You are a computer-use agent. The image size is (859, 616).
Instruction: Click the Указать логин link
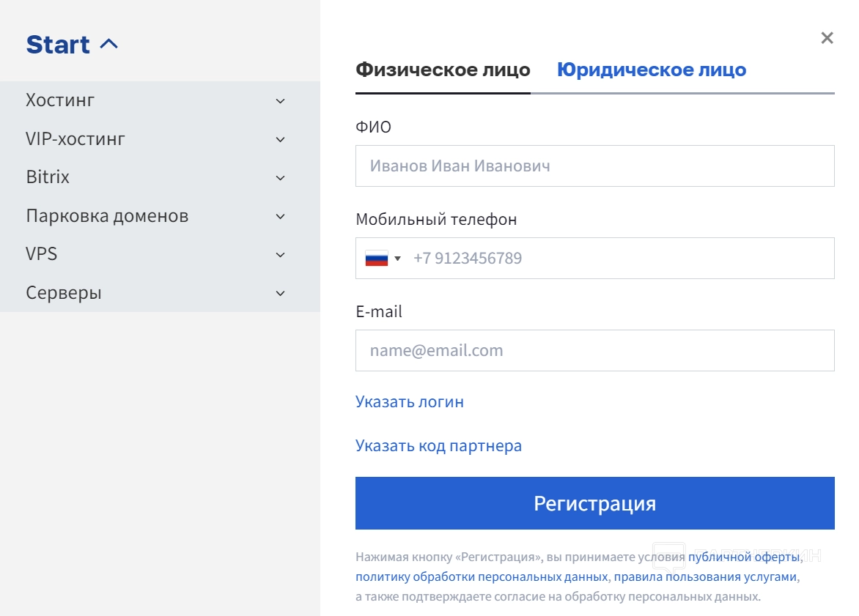click(409, 402)
